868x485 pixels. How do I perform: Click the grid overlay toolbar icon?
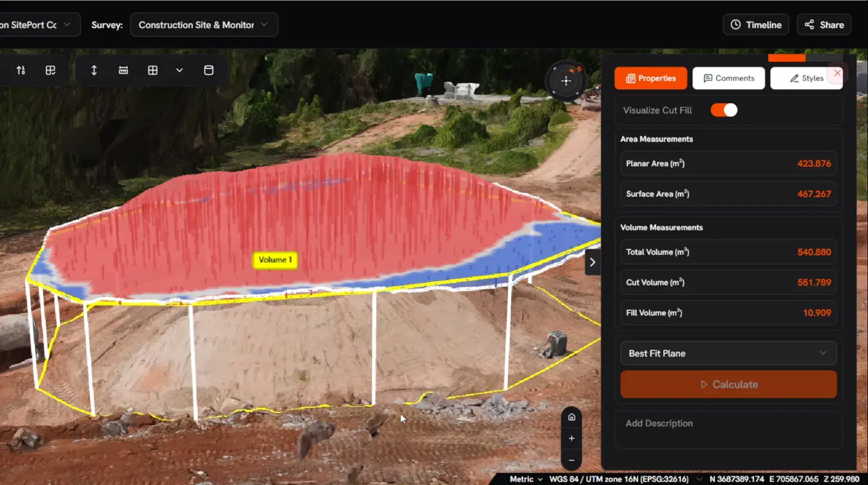[x=153, y=70]
